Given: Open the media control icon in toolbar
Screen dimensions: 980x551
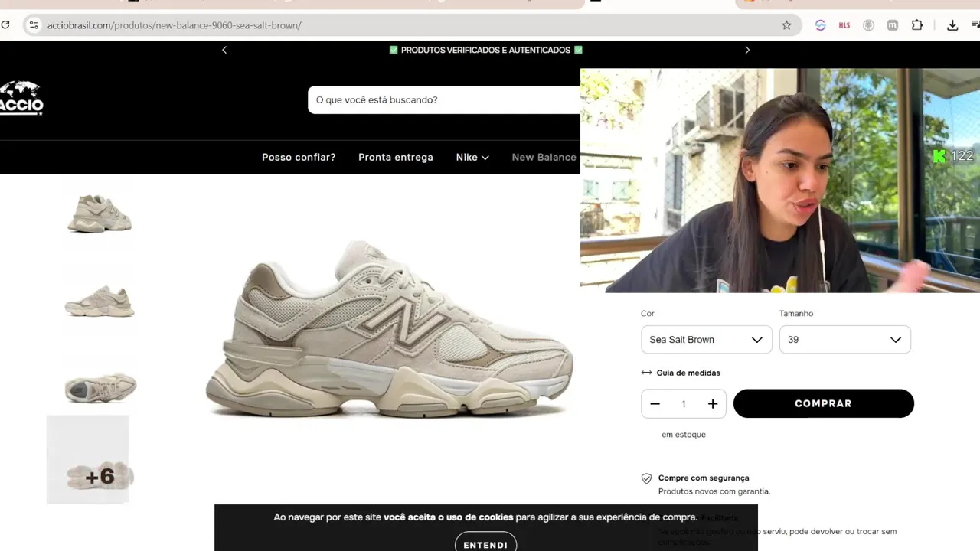Looking at the screenshot, I should pyautogui.click(x=976, y=25).
